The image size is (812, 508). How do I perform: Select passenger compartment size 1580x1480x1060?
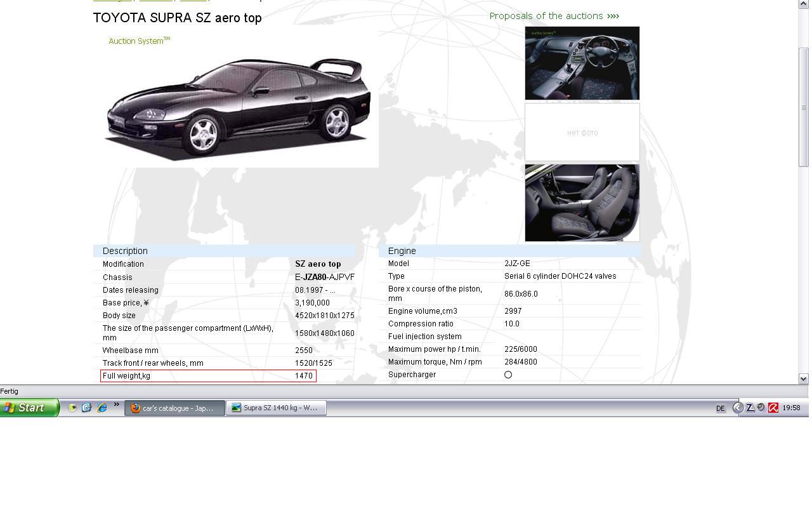(325, 333)
